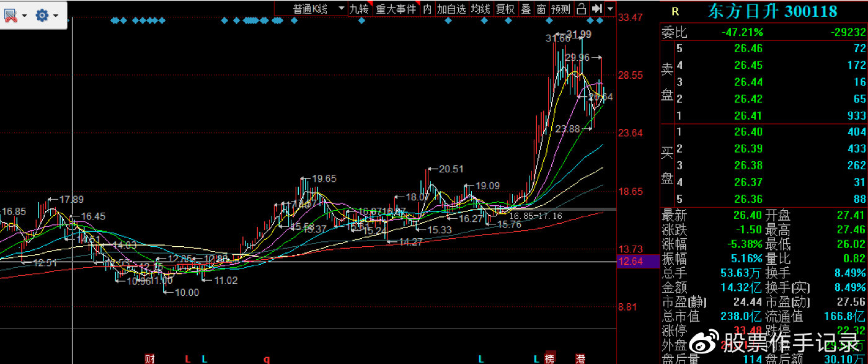This screenshot has height=364, width=868.
Task: Click the purple 12.64 price axis label
Action: point(631,262)
